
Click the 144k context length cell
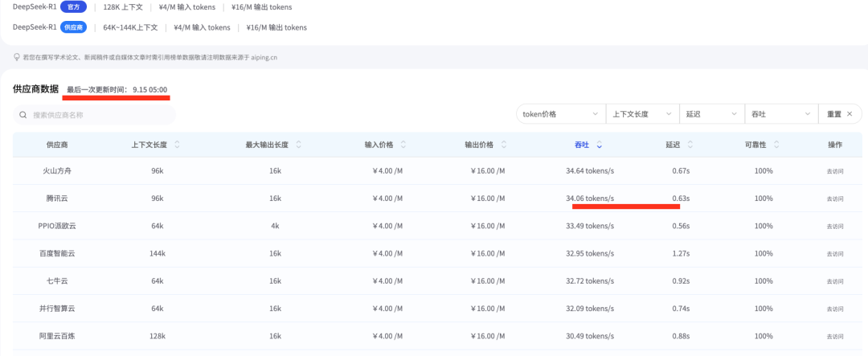click(158, 253)
